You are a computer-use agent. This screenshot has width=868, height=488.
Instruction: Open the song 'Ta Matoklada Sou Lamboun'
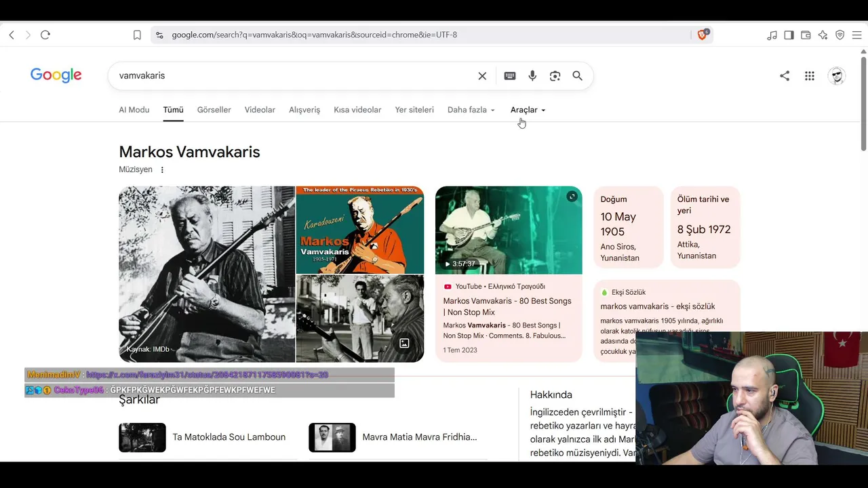pyautogui.click(x=229, y=437)
